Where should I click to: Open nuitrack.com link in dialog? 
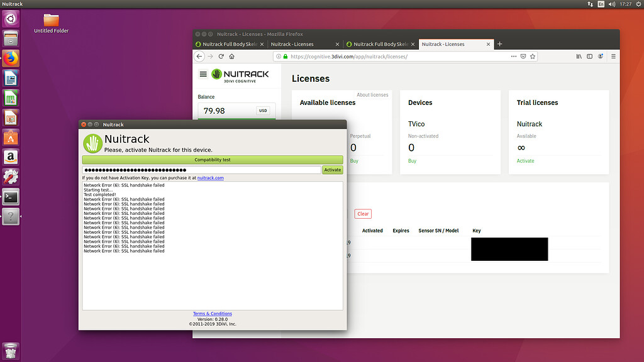tap(210, 178)
